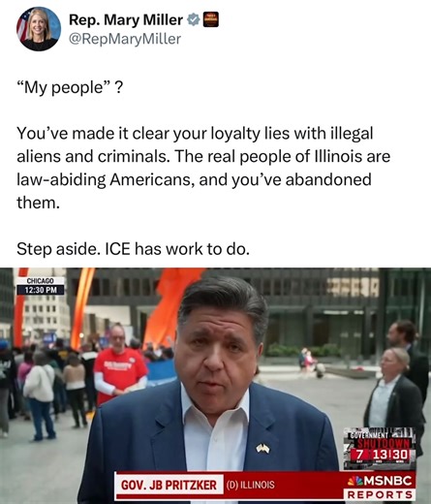Open the Rep. Mary Miller display name
This screenshot has height=504, width=431.
pos(126,20)
